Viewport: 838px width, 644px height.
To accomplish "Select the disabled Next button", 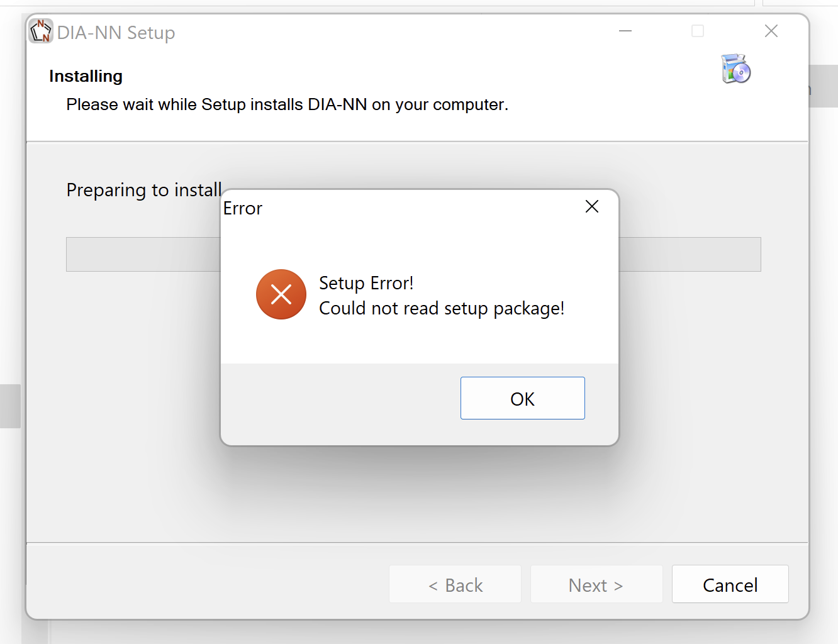I will tap(596, 584).
